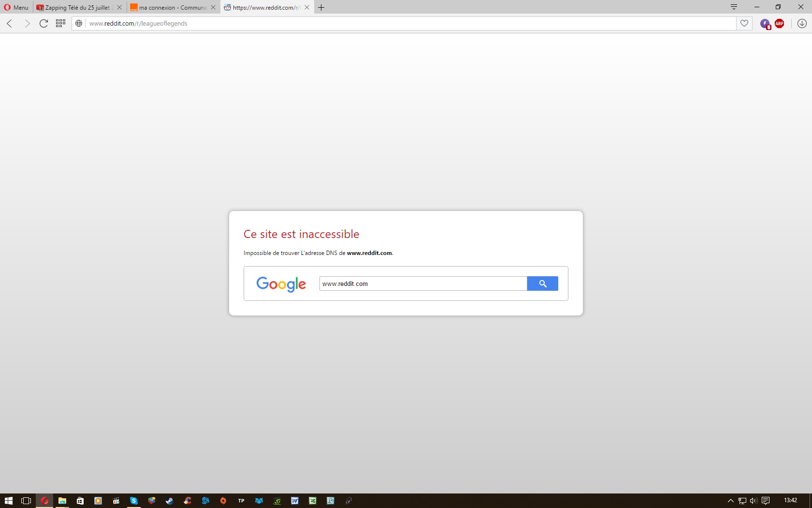Open Microsoft Publisher from the taskbar

point(331,501)
